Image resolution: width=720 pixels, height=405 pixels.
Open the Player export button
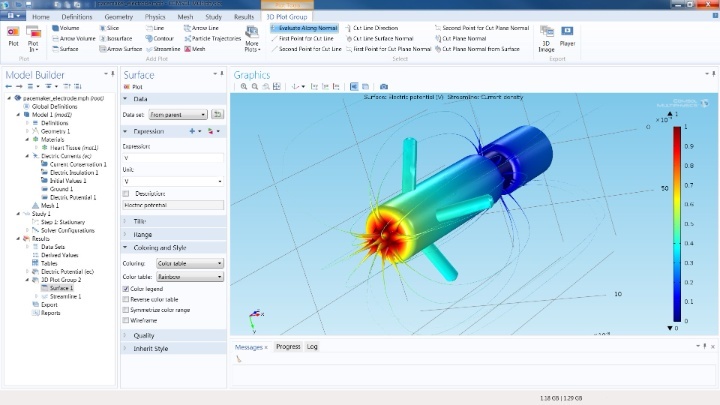[567, 36]
